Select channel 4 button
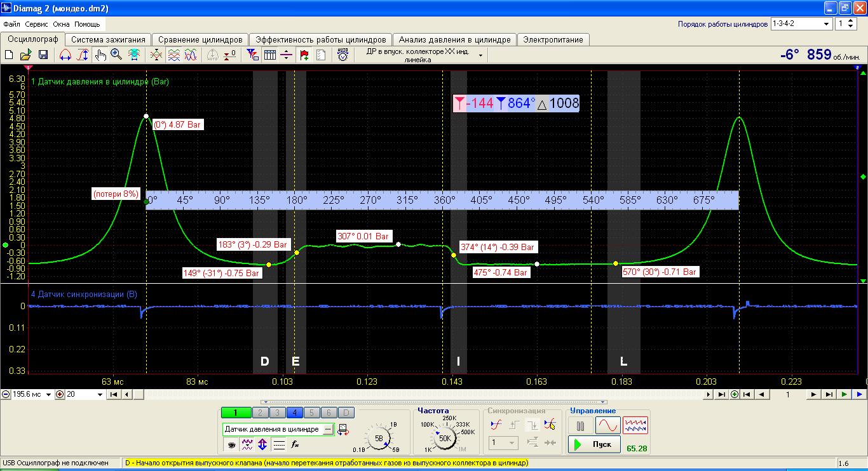The width and height of the screenshot is (868, 471). tap(294, 413)
